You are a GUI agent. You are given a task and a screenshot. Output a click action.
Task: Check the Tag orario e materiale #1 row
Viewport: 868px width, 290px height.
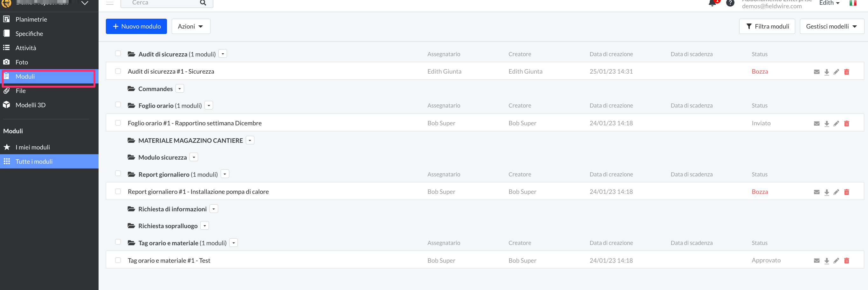(x=118, y=260)
